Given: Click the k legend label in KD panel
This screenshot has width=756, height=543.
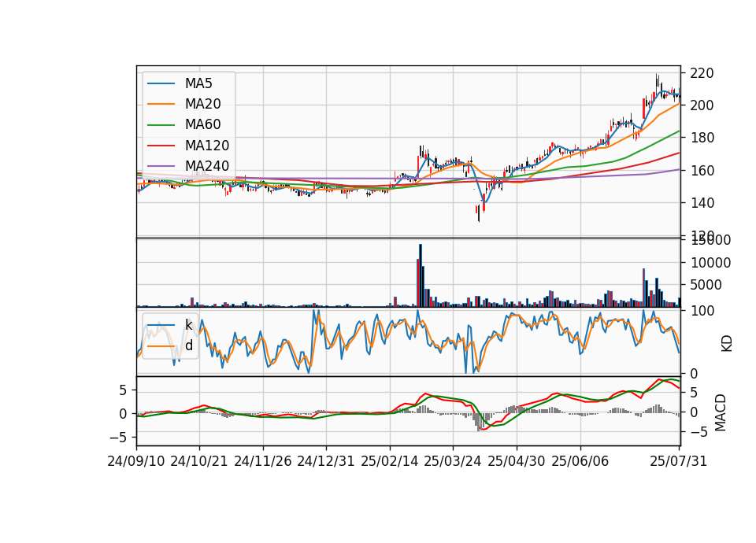Looking at the screenshot, I should (x=188, y=325).
